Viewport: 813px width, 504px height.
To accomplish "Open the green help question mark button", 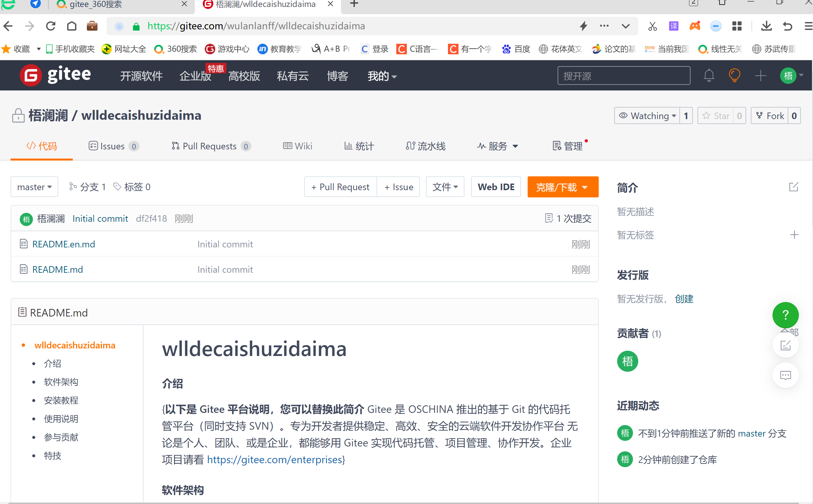I will click(x=785, y=315).
